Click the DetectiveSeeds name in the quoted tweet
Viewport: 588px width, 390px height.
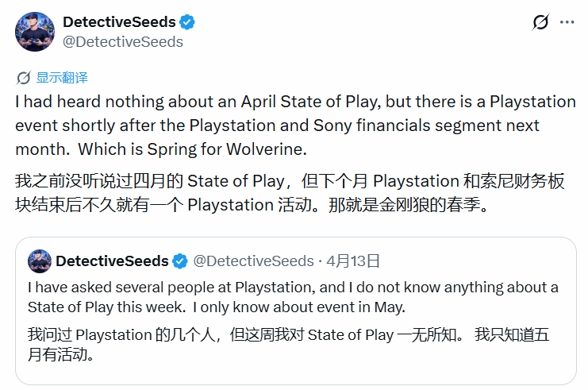(x=112, y=261)
